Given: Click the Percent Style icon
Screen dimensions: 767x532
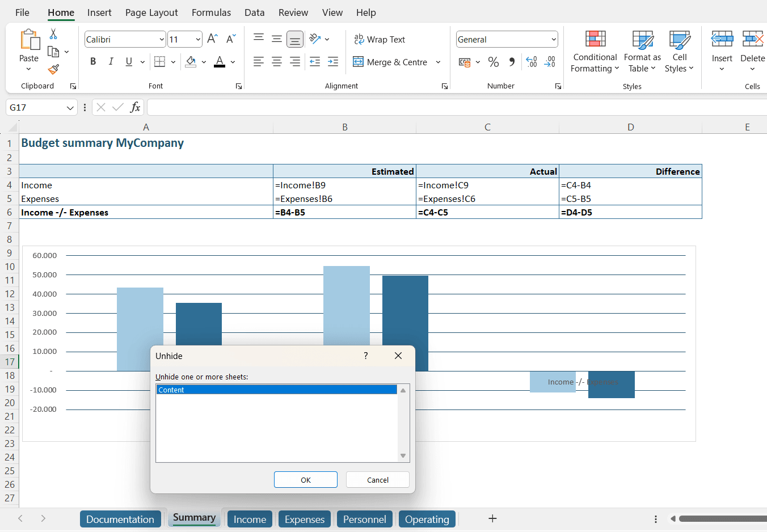Looking at the screenshot, I should point(494,62).
